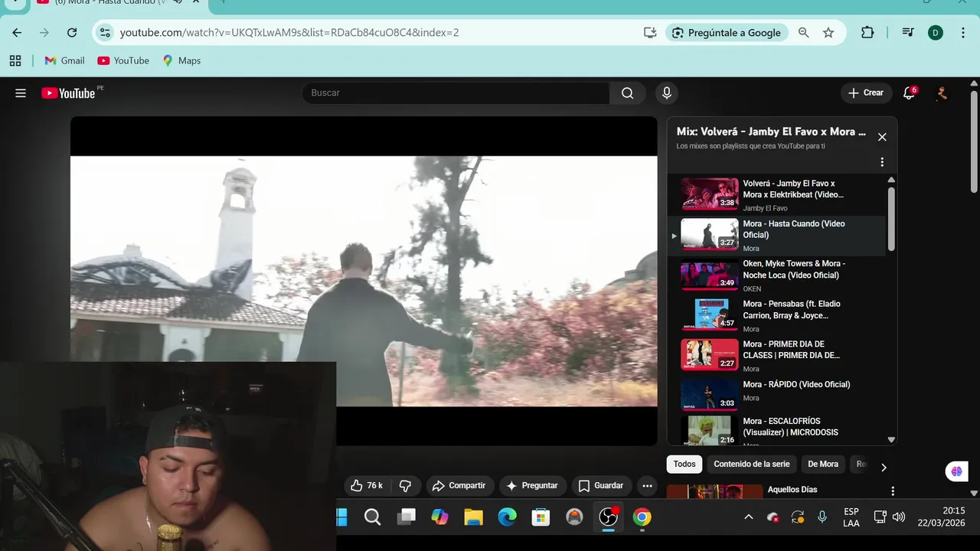Open options menu for Aquellos Días
Image resolution: width=980 pixels, height=551 pixels.
click(893, 491)
